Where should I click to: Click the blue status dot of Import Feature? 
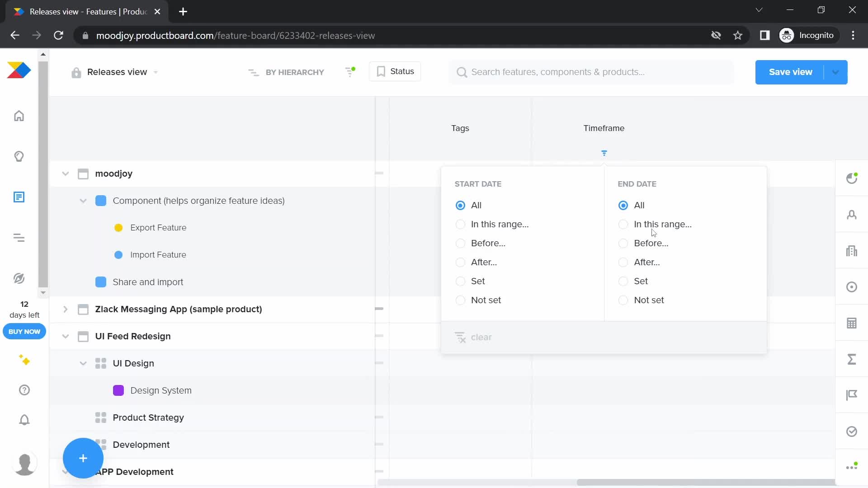pyautogui.click(x=118, y=255)
